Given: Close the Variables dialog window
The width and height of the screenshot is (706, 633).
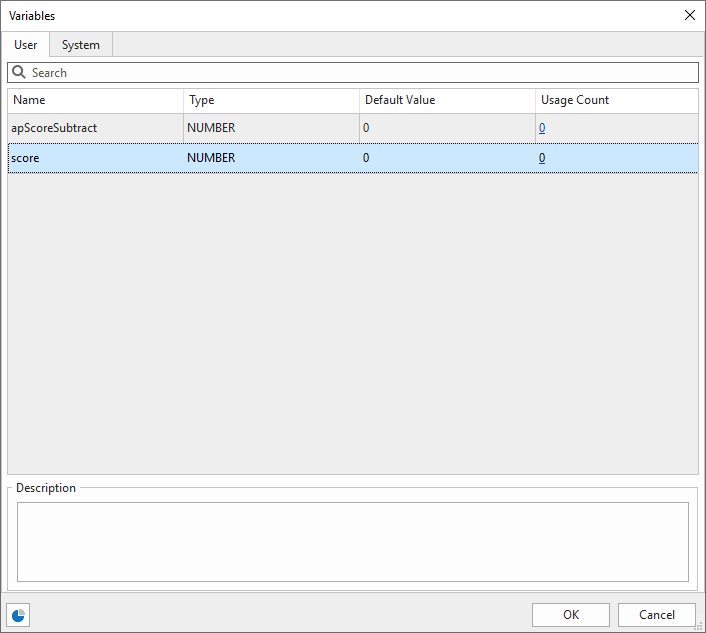Looking at the screenshot, I should pyautogui.click(x=690, y=15).
